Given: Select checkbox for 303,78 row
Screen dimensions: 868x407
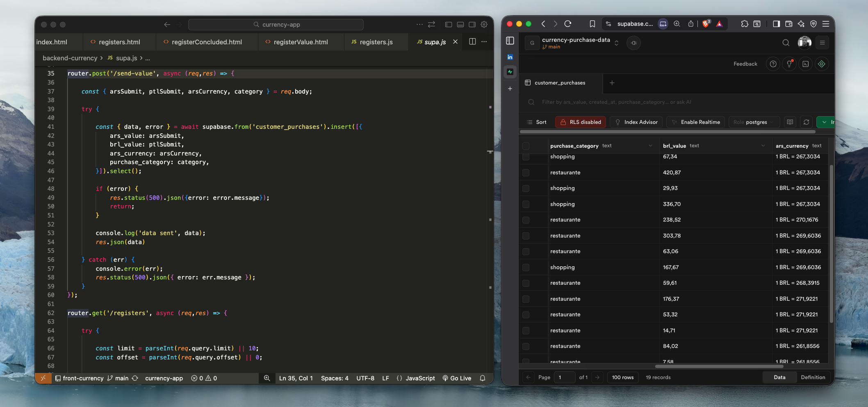Looking at the screenshot, I should [x=526, y=236].
